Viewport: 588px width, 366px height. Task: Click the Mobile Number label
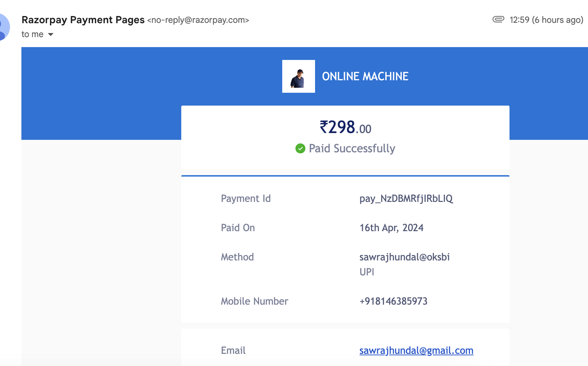click(x=254, y=301)
